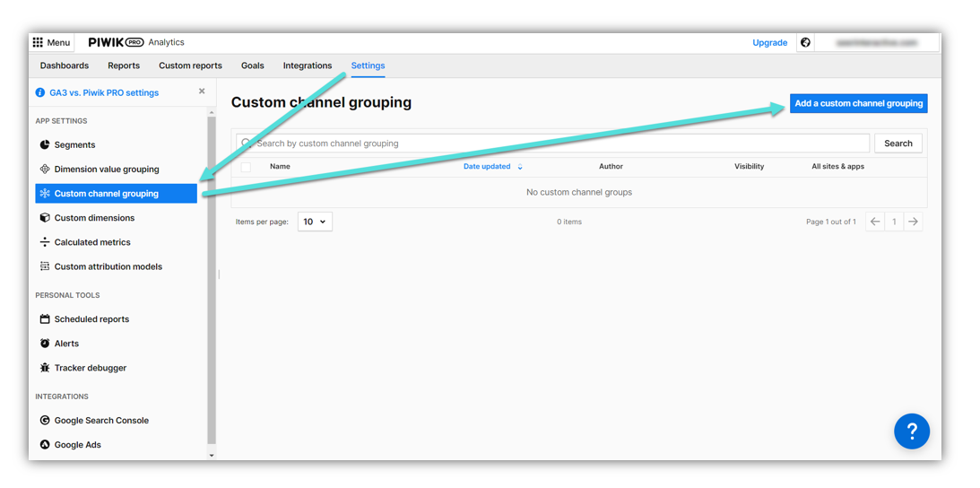The height and width of the screenshot is (488, 980).
Task: Click the Custom attribution models icon
Action: click(45, 266)
